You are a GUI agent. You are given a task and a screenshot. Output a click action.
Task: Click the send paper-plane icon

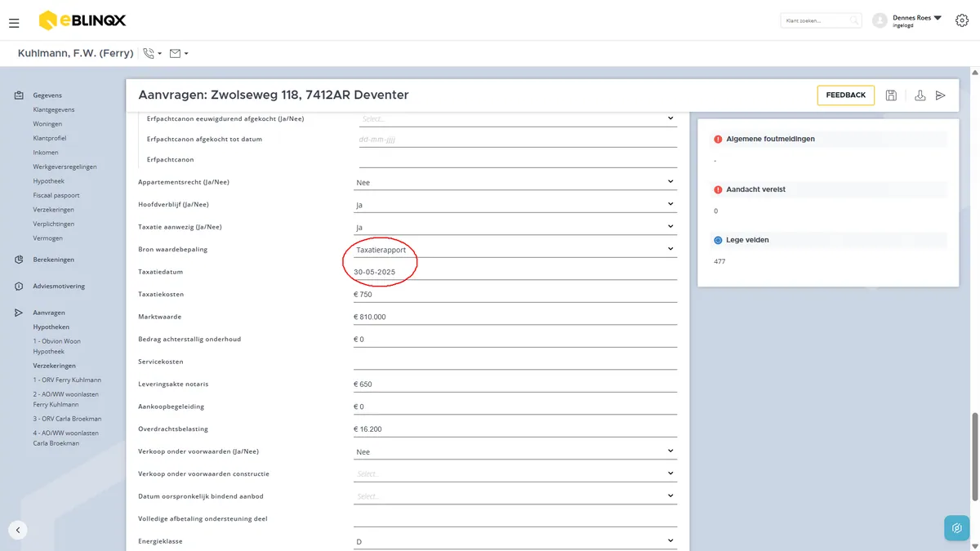[941, 96]
